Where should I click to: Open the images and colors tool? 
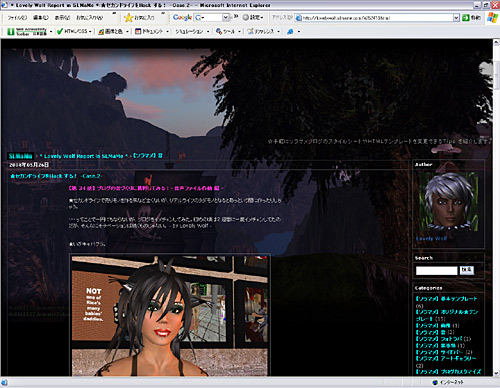coord(113,31)
